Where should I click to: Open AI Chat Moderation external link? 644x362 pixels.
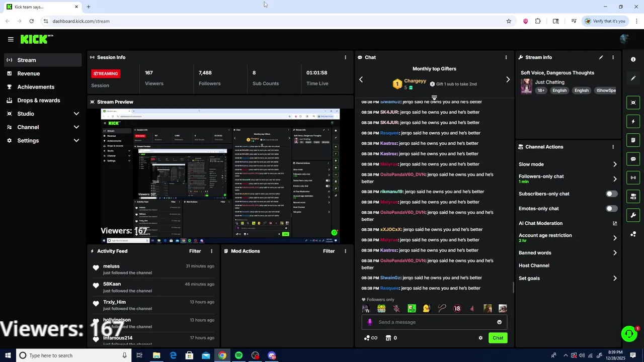point(615,223)
